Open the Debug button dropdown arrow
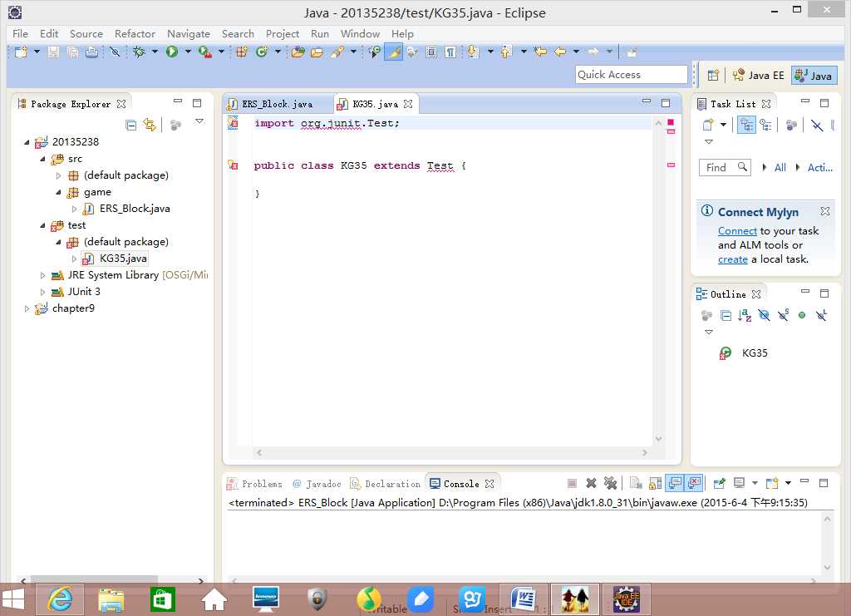 click(155, 52)
